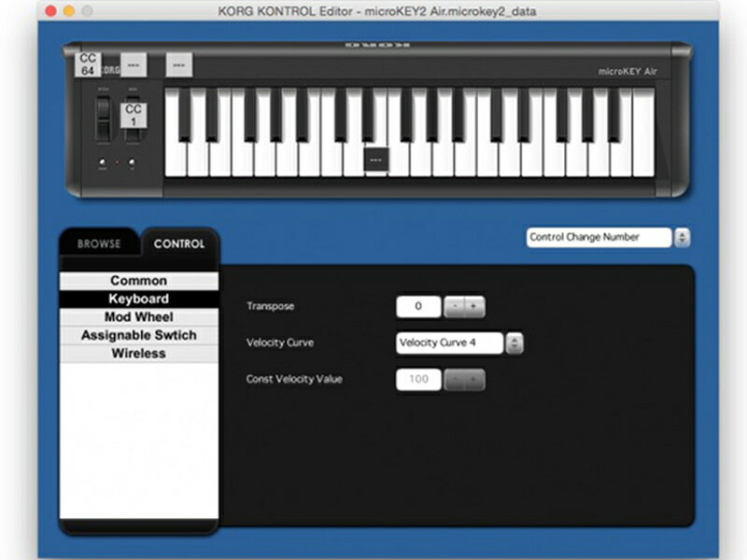Select the CONTROL tab
This screenshot has height=560, width=747.
[180, 244]
